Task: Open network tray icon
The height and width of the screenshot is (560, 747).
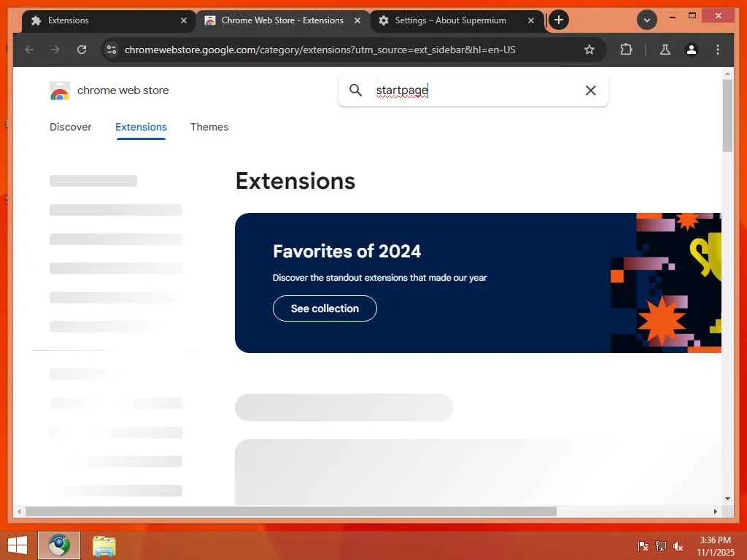Action: pos(661,545)
